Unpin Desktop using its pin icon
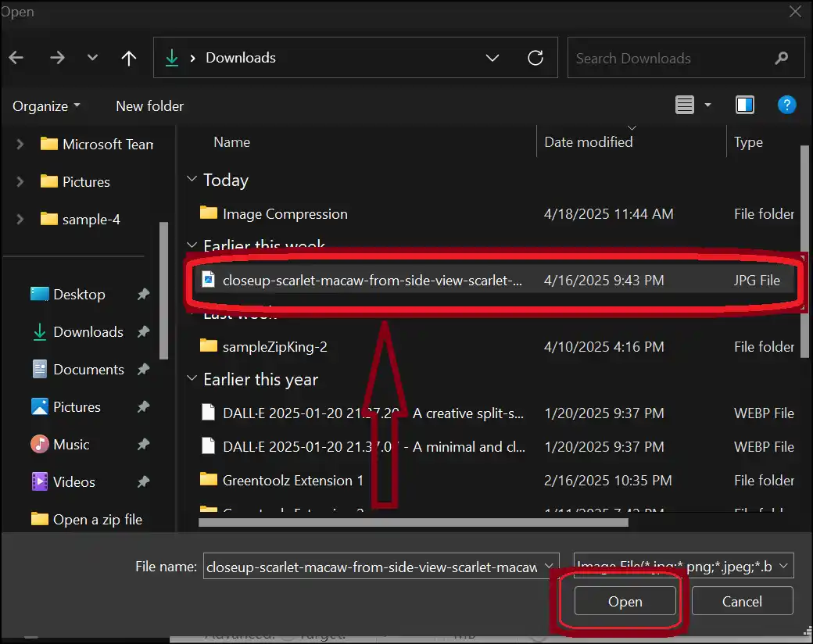 [143, 295]
